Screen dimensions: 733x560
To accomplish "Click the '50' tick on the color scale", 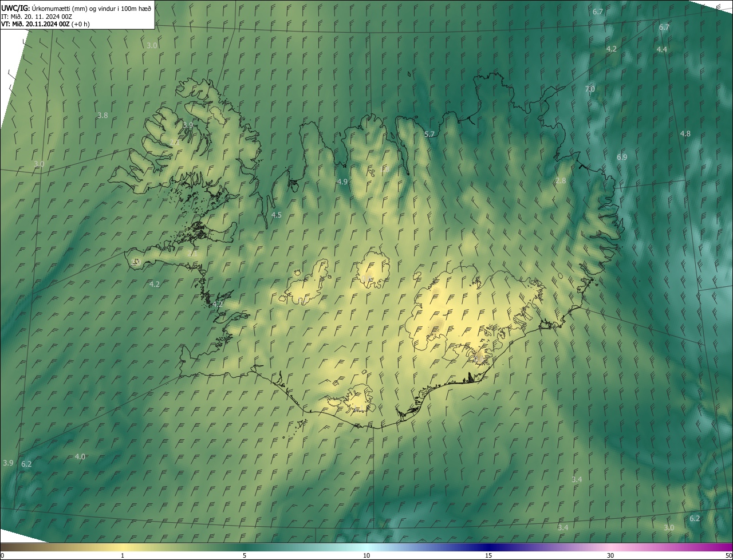I will [728, 555].
